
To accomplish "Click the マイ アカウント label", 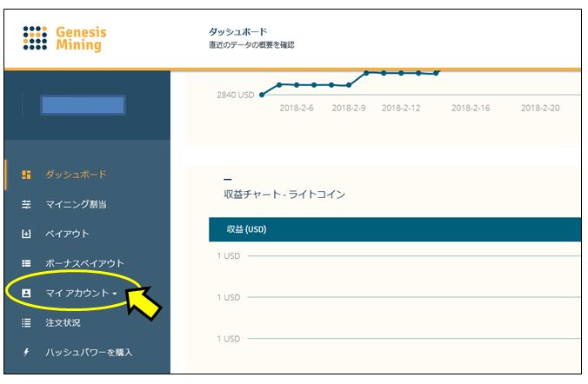I will 77,293.
